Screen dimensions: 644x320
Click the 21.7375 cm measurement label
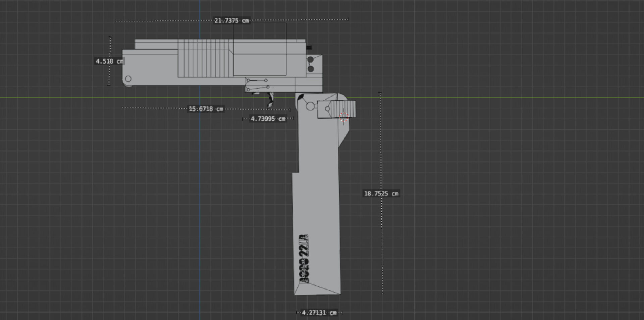pos(231,20)
